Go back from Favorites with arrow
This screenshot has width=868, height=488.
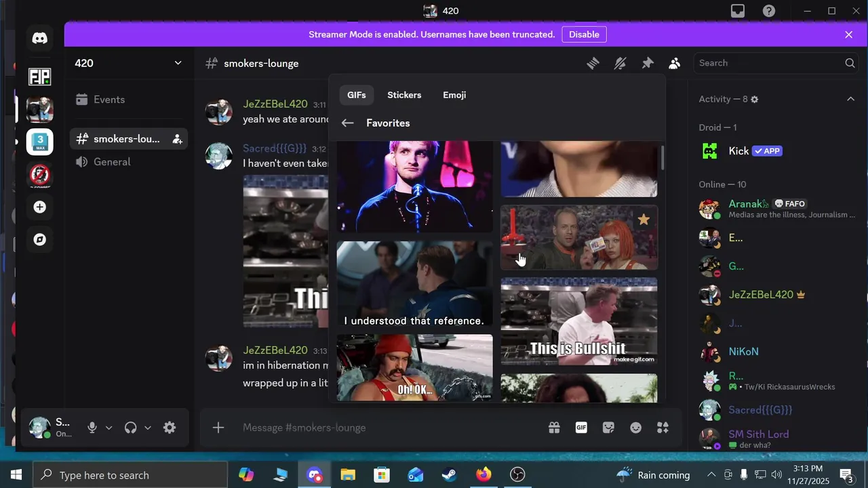pos(347,123)
